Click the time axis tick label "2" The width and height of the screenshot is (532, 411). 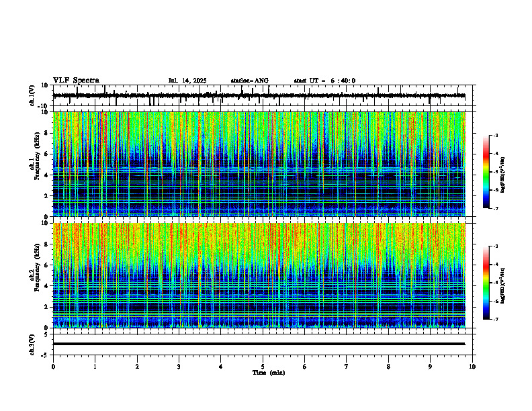137,367
